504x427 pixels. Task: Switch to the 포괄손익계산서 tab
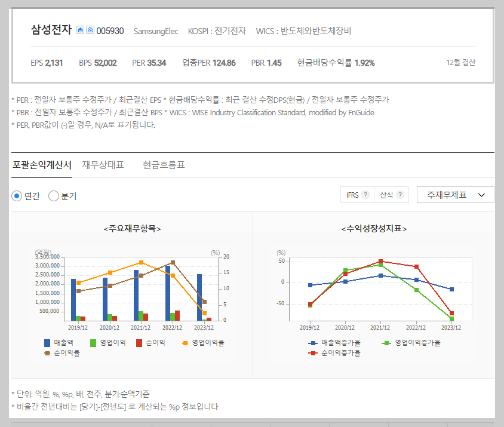click(42, 165)
